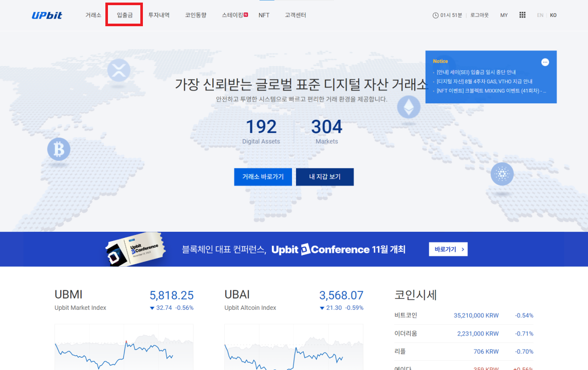
Task: Open the 입출금 menu
Action: 124,15
